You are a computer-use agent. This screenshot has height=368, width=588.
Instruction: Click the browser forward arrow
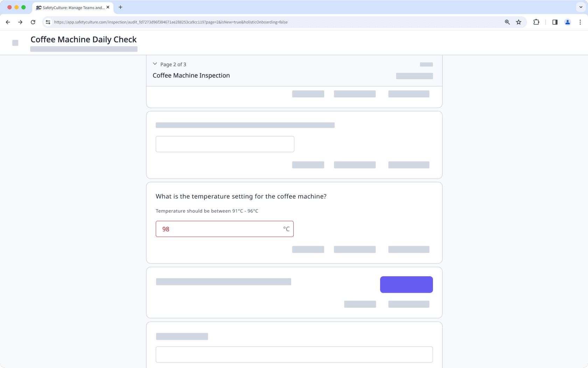pos(20,22)
